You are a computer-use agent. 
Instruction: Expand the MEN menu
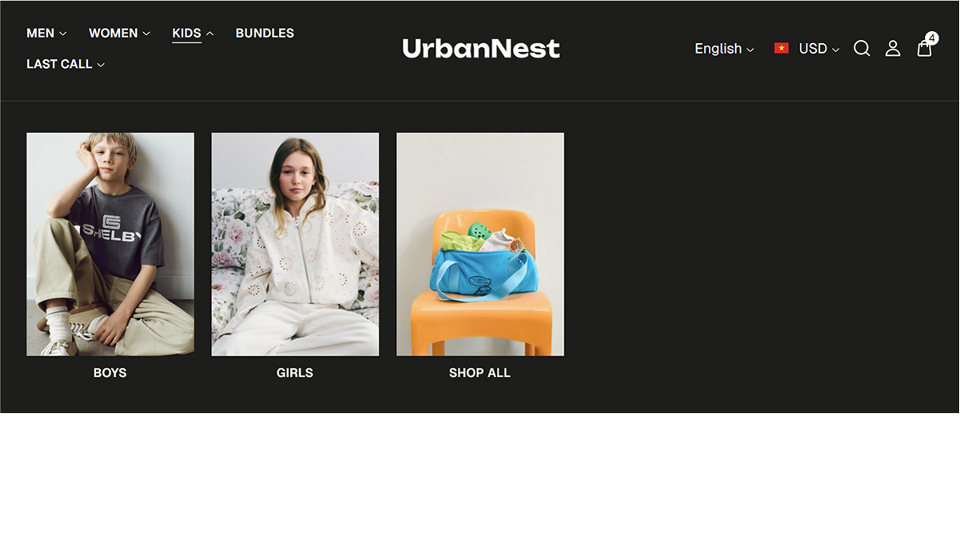(46, 33)
